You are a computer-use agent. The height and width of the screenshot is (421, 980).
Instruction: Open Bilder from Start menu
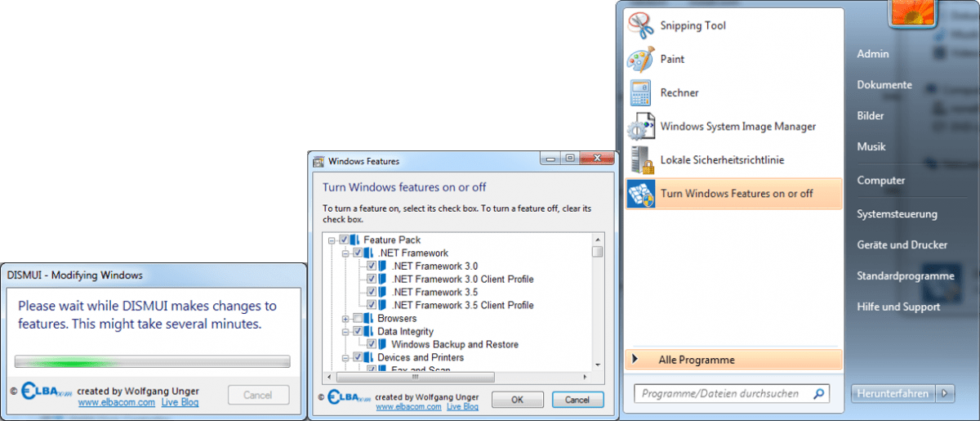click(871, 116)
